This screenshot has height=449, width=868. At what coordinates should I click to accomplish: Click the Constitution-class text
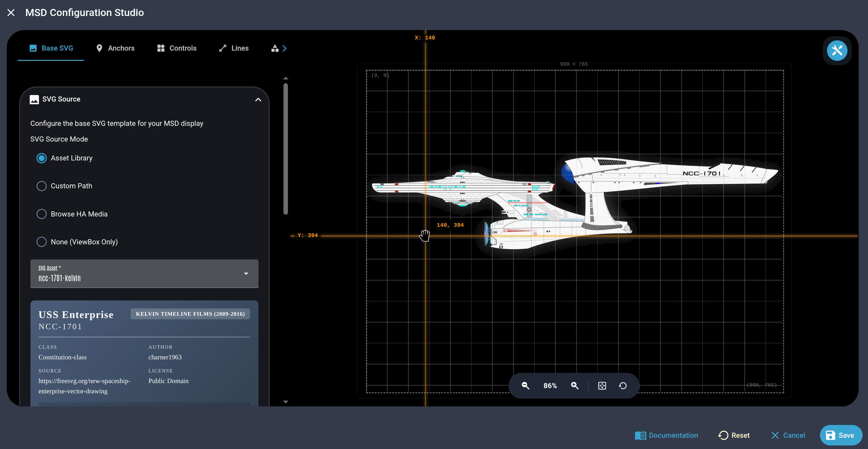point(62,357)
